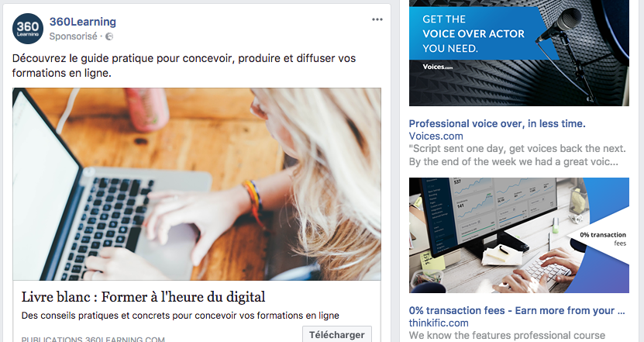The image size is (644, 342).
Task: Click the Des conseils pratiques description text
Action: (x=181, y=316)
